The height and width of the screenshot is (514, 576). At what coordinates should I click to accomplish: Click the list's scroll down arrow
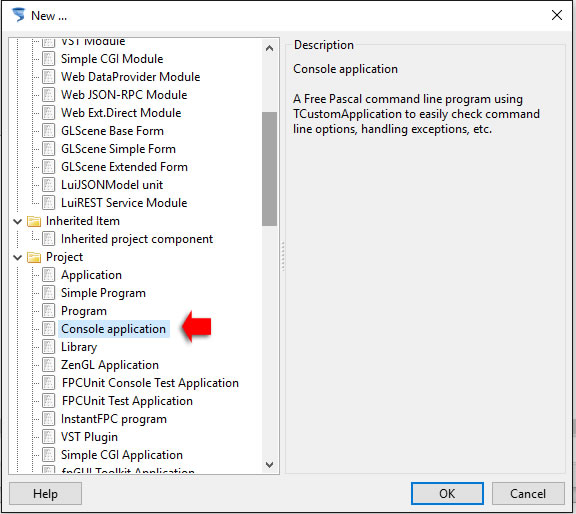[269, 465]
